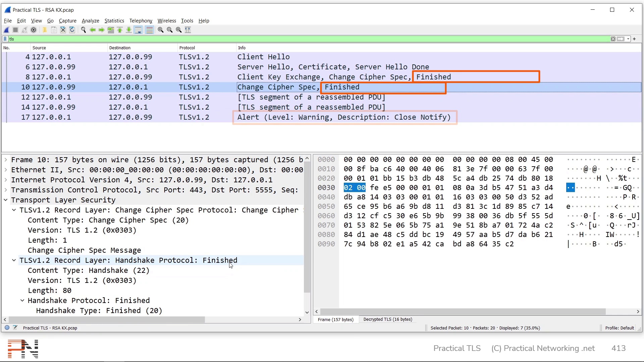644x362 pixels.
Task: Click the Profile: Default status entry
Action: [620, 328]
